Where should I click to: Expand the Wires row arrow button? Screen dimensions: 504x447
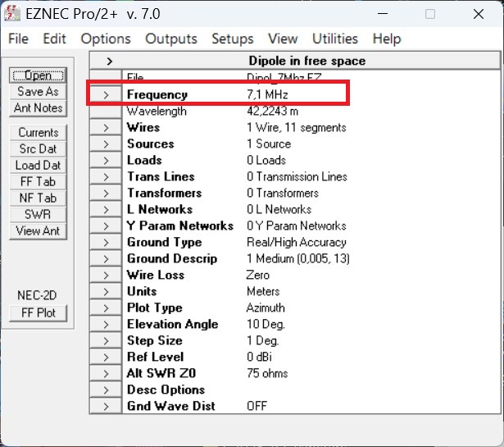[106, 127]
